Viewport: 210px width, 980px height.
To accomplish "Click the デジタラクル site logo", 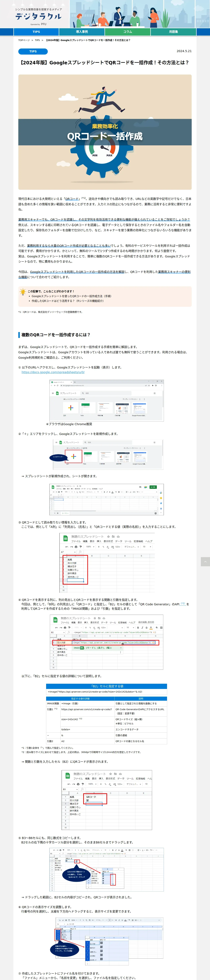I will [38, 16].
